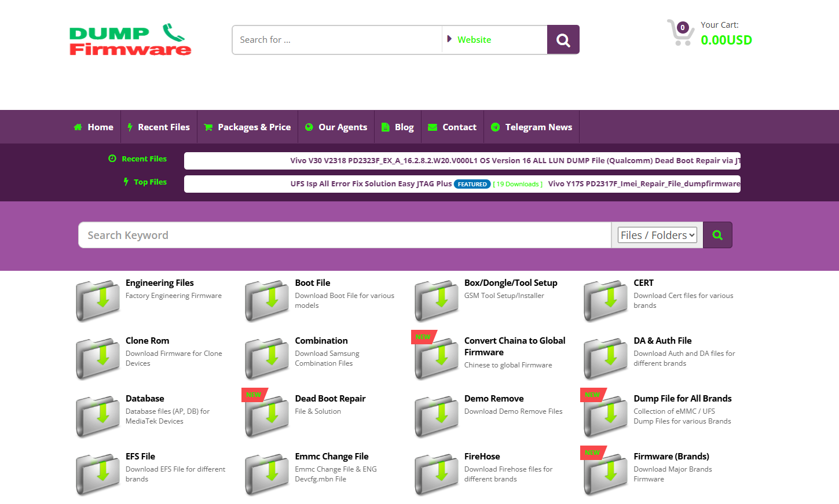The image size is (839, 504).
Task: Open the Database folder icon
Action: (x=98, y=416)
